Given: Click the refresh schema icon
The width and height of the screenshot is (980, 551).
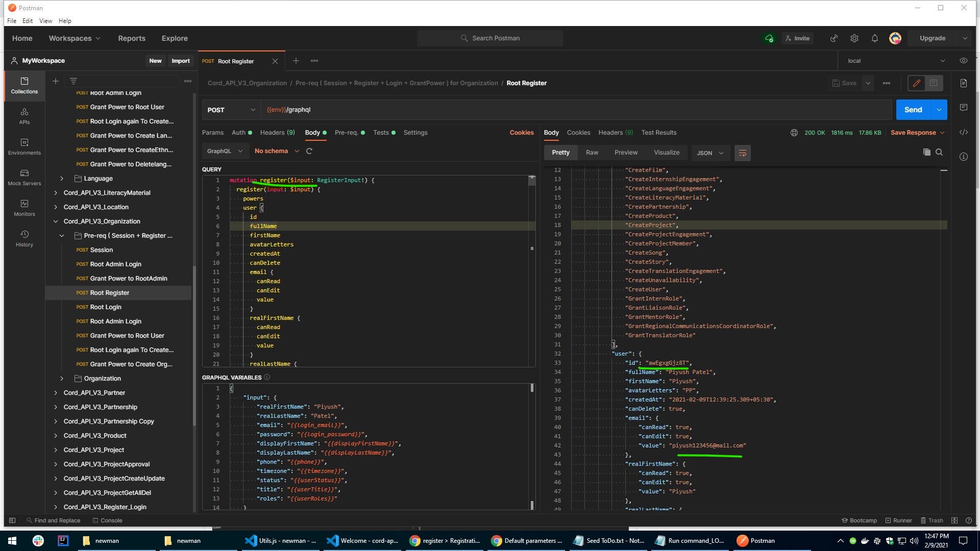Looking at the screenshot, I should point(309,151).
